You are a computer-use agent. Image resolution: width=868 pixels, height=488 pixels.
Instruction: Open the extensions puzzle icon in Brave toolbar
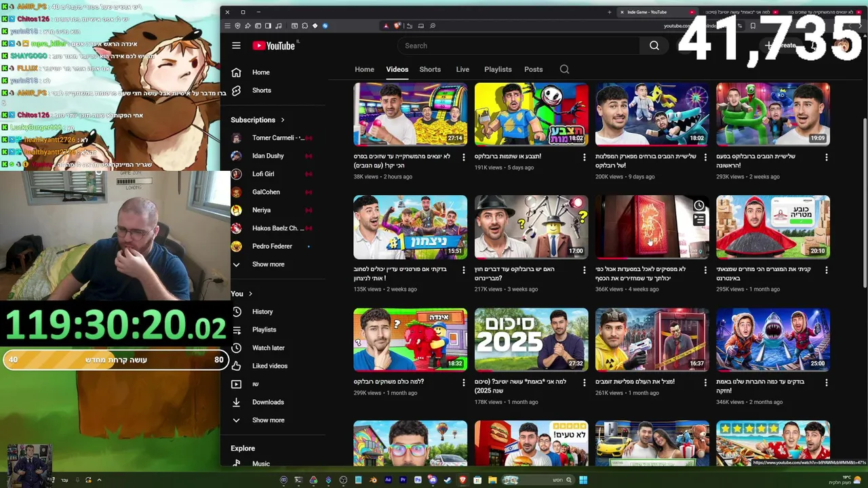(x=304, y=26)
